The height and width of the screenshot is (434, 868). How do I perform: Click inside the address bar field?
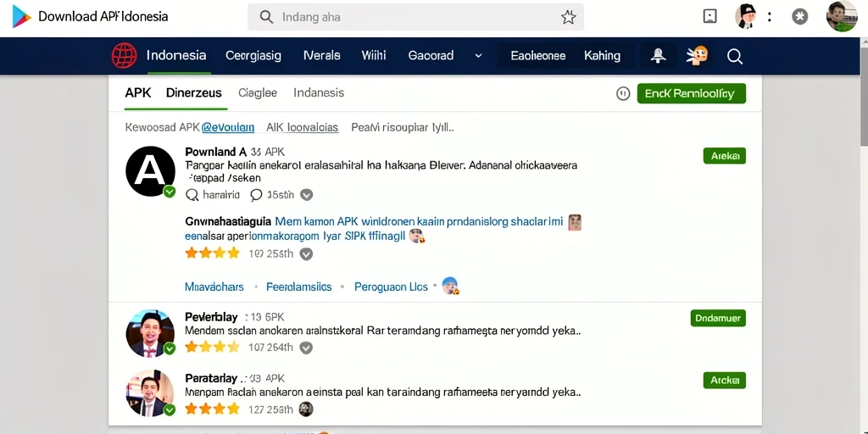415,17
